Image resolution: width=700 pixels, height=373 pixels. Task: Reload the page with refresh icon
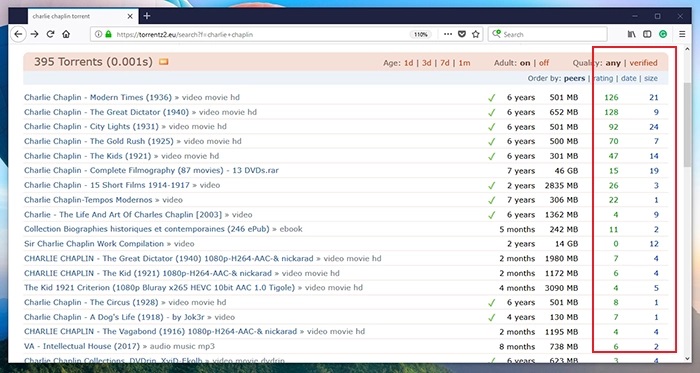coord(50,34)
